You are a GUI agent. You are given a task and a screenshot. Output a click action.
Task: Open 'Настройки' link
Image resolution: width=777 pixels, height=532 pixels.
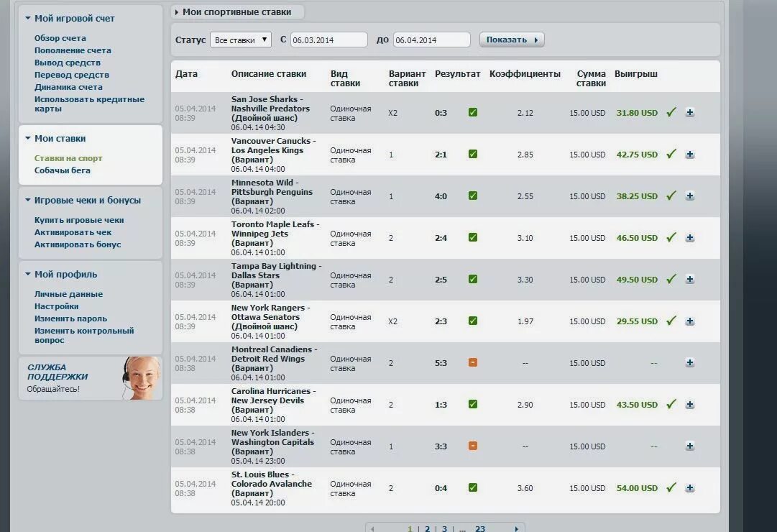click(57, 306)
